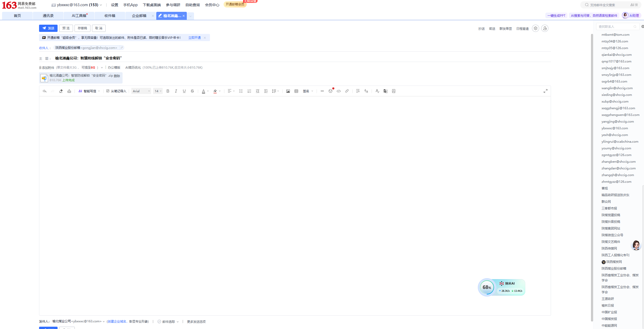The width and height of the screenshot is (644, 329).
Task: Expand the editor to fullscreen
Action: click(545, 91)
